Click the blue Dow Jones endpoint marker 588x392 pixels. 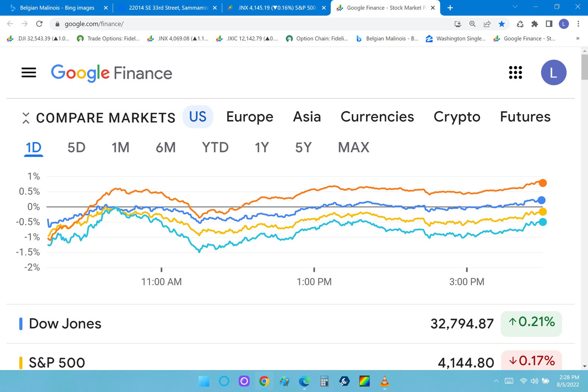tap(541, 200)
